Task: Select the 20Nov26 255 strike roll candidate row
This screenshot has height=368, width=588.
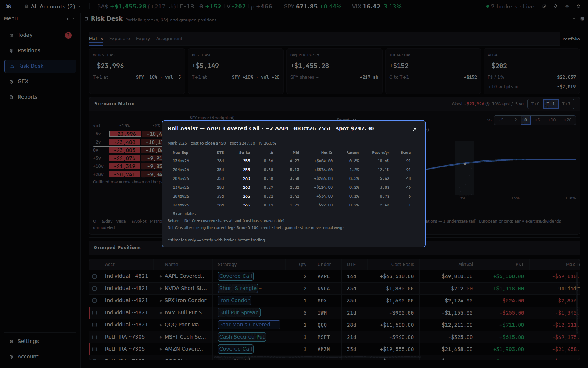Action: pyautogui.click(x=294, y=170)
